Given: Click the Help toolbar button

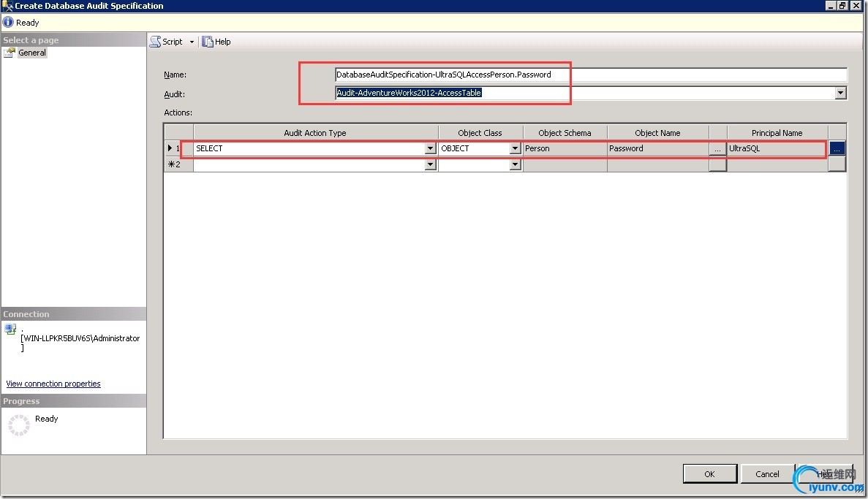Looking at the screenshot, I should [216, 42].
